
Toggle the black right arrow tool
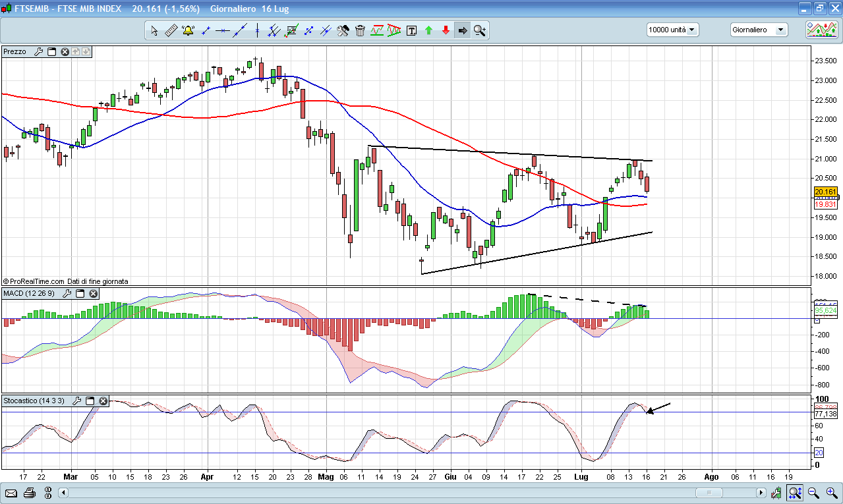click(x=463, y=30)
